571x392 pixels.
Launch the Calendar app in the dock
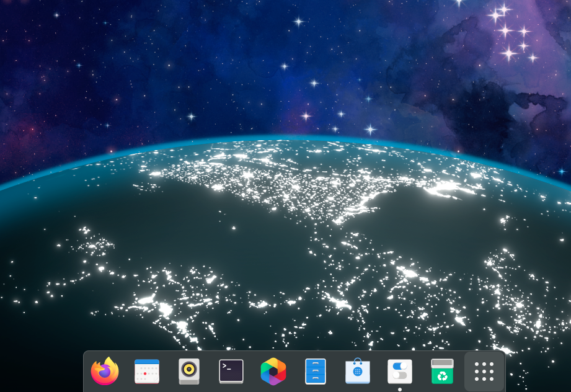[147, 372]
